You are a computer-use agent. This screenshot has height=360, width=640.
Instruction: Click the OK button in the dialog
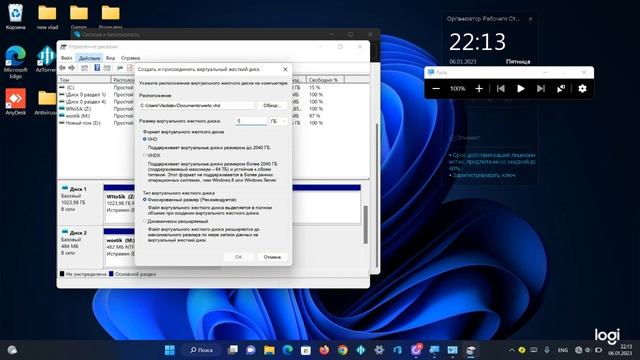point(238,257)
